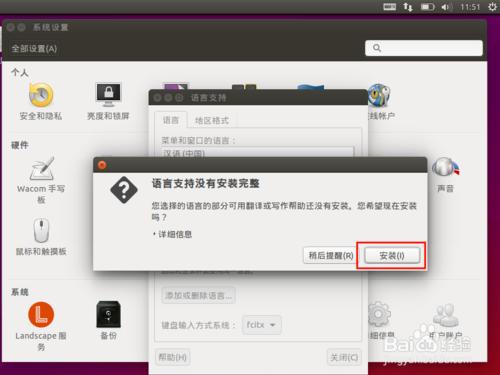Click the Remind Later (稍后提醒) button
This screenshot has height=375, width=500.
click(x=330, y=256)
